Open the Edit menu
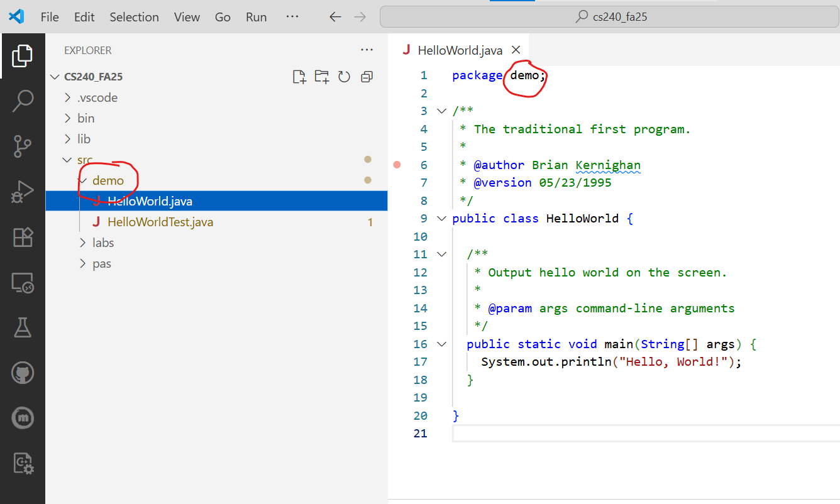Image resolution: width=840 pixels, height=504 pixels. (x=84, y=17)
